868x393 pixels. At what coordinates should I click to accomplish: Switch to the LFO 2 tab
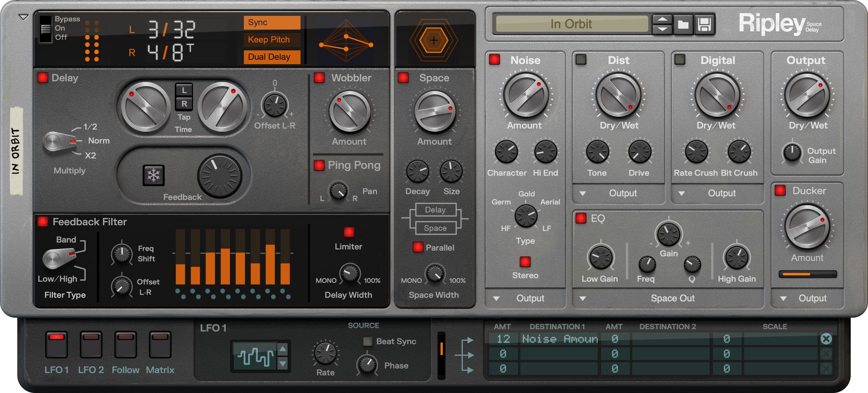tap(91, 345)
